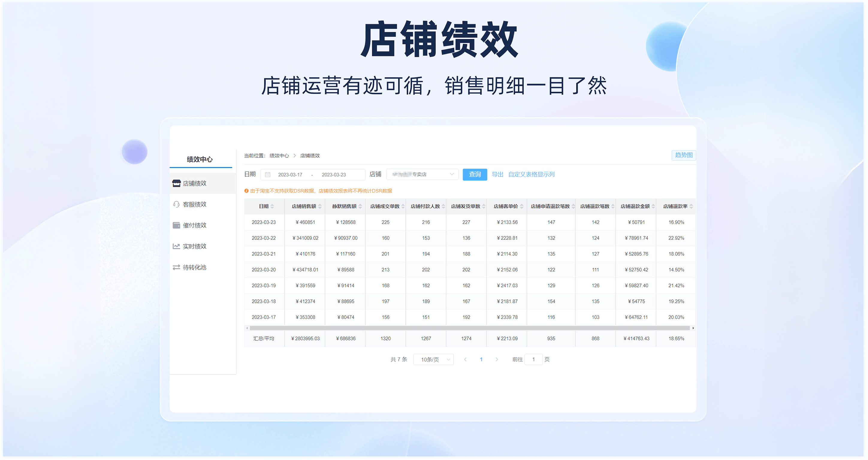Click the 客服绩效 headset icon
This screenshot has width=868, height=460.
pyautogui.click(x=176, y=205)
